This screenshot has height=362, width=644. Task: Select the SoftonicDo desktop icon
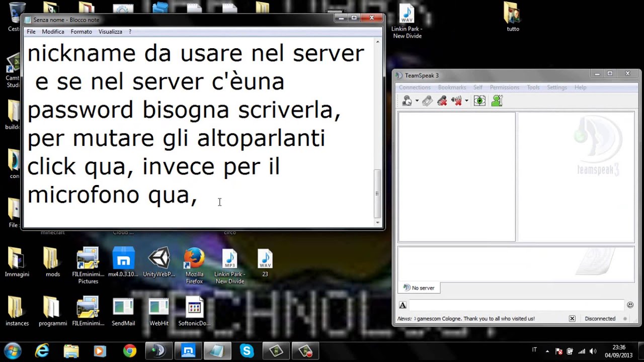coord(194,312)
